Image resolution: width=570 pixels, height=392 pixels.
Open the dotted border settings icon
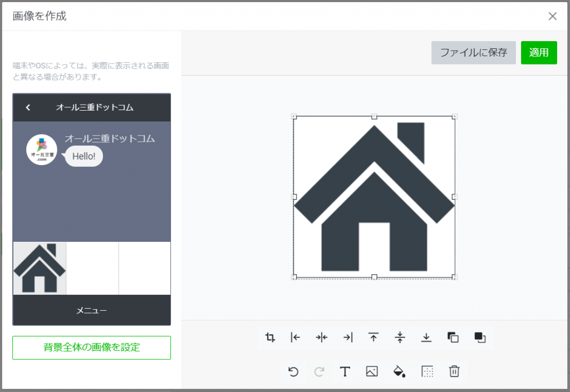[427, 371]
